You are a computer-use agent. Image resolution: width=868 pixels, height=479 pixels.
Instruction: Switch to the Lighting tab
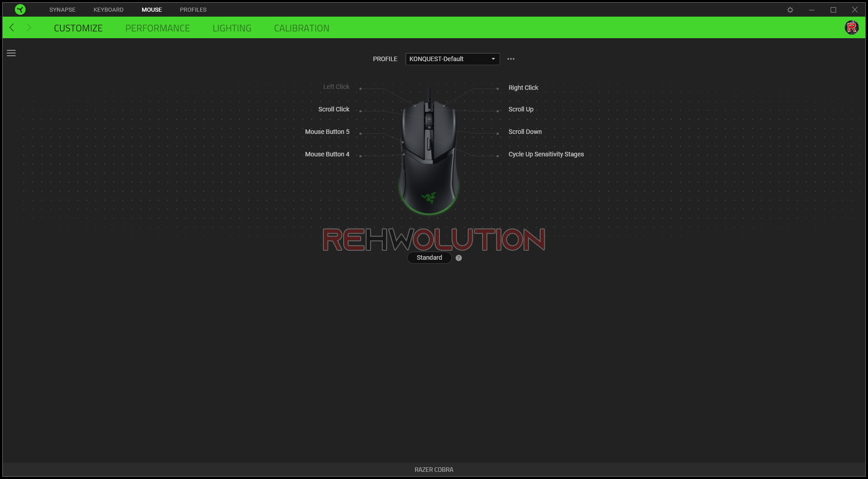232,28
